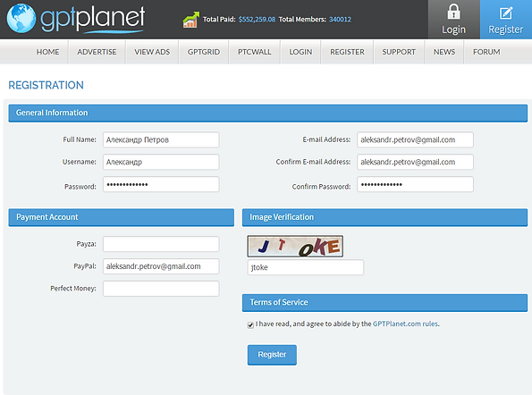Click the Confirm Password field
The width and height of the screenshot is (532, 395).
415,184
